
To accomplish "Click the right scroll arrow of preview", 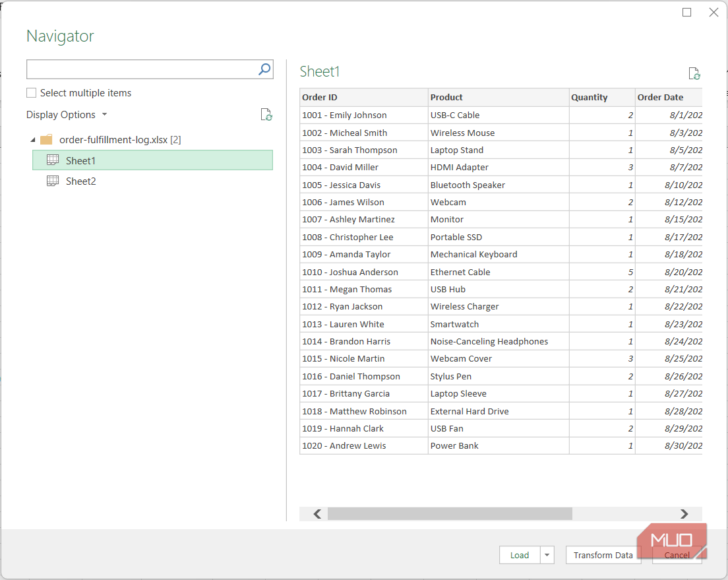I will click(684, 513).
